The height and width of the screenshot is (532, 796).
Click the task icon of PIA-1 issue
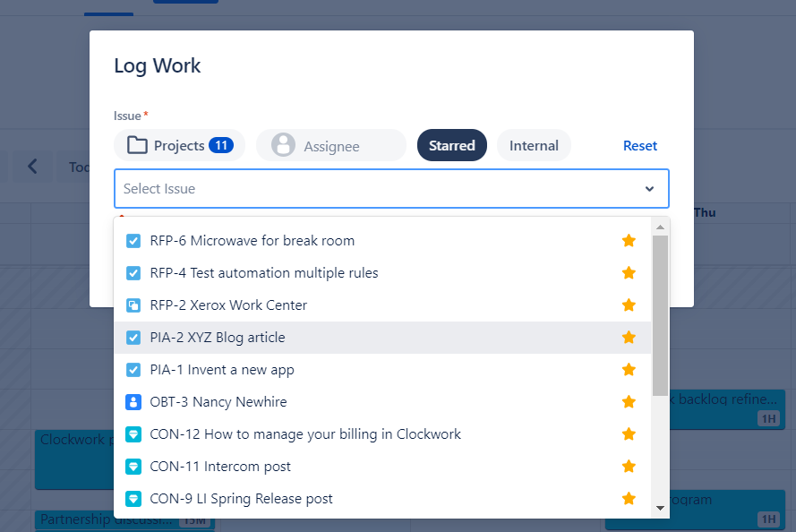(133, 370)
